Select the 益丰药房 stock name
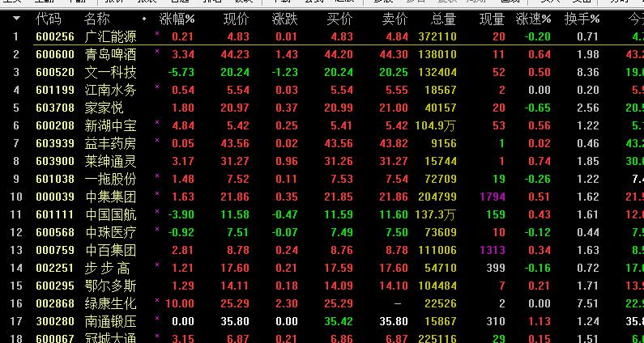 click(110, 143)
